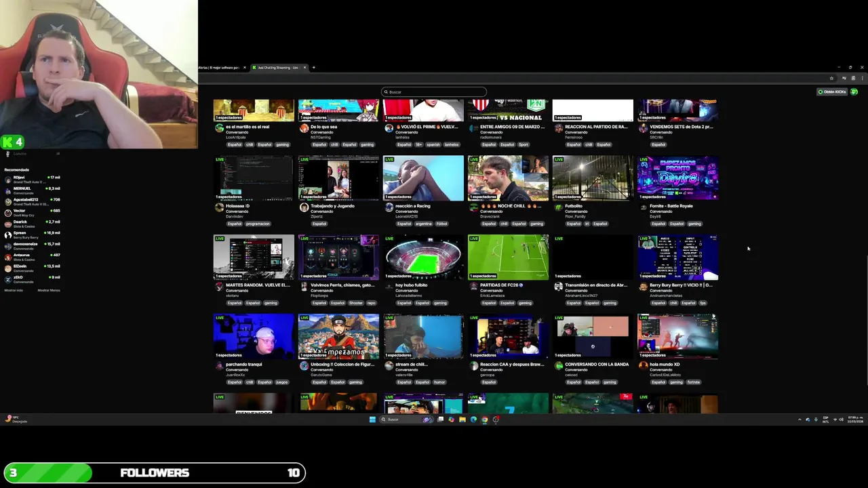The width and height of the screenshot is (868, 488).
Task: Open the 'Fornite - Battle Royale' stream thumbnail
Action: click(677, 178)
